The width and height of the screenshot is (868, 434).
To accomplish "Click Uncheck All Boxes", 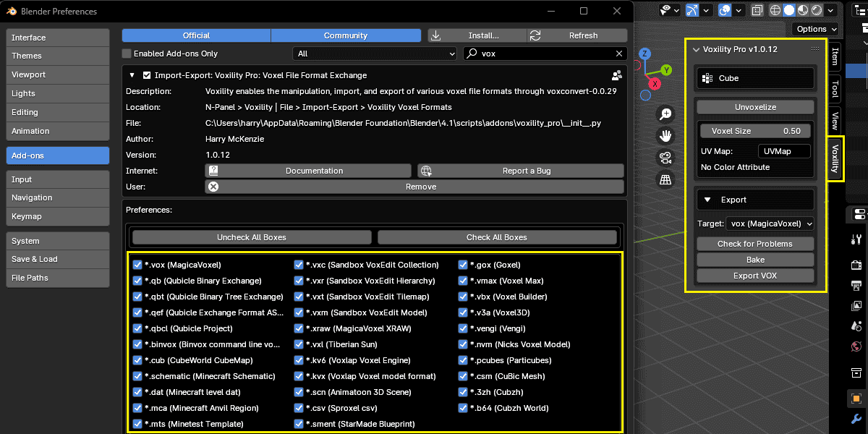I will 252,237.
